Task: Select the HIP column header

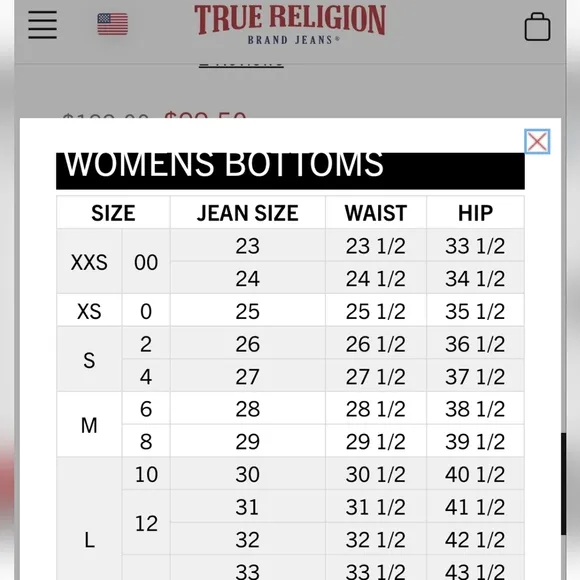Action: [x=475, y=213]
